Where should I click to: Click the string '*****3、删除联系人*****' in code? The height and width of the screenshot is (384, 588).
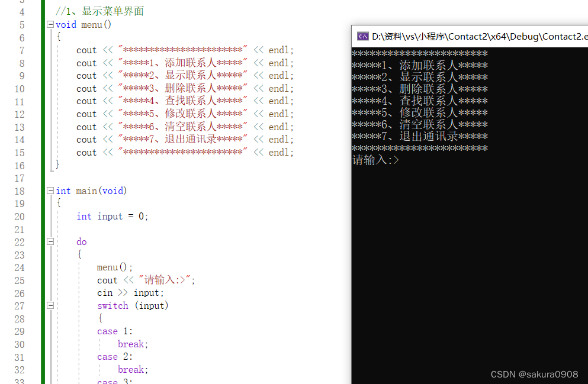click(182, 88)
